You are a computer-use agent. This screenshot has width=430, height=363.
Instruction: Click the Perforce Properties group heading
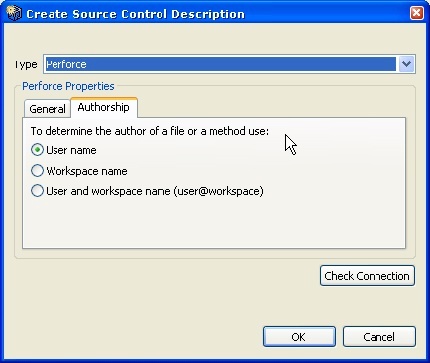(68, 86)
